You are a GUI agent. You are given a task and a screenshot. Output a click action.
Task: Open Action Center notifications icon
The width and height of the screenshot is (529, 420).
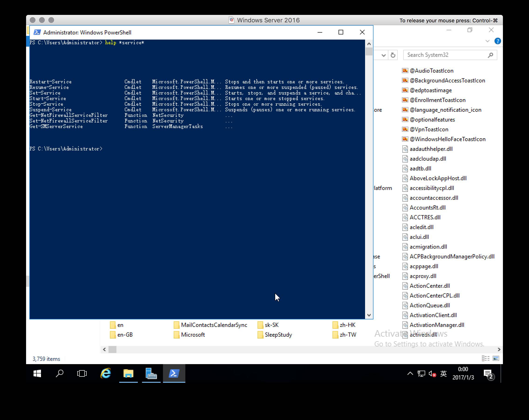click(x=489, y=374)
